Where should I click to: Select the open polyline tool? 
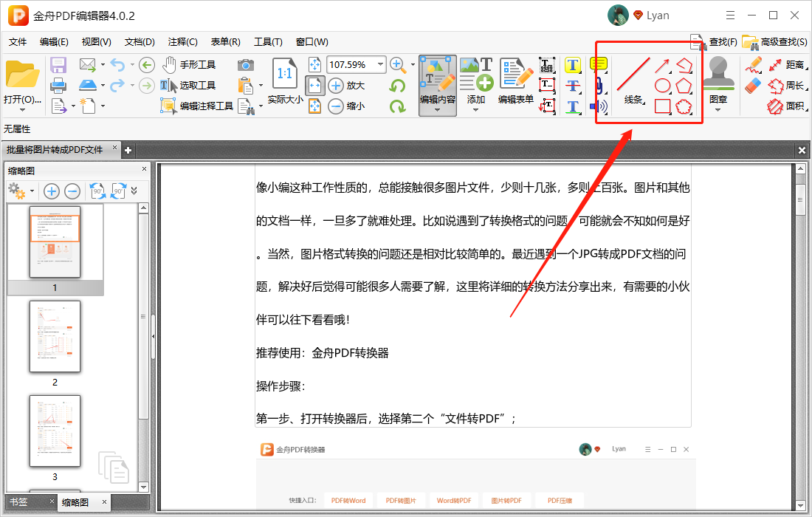(684, 65)
